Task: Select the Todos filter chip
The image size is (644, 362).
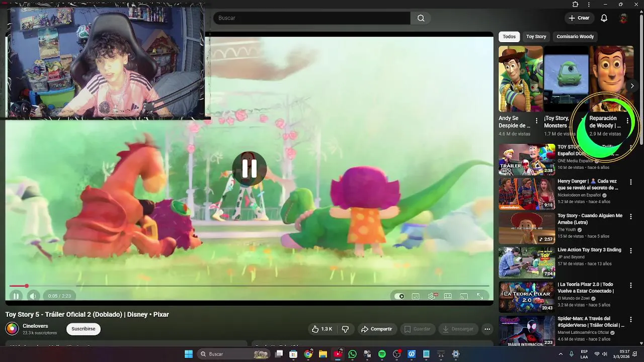Action: point(509,37)
